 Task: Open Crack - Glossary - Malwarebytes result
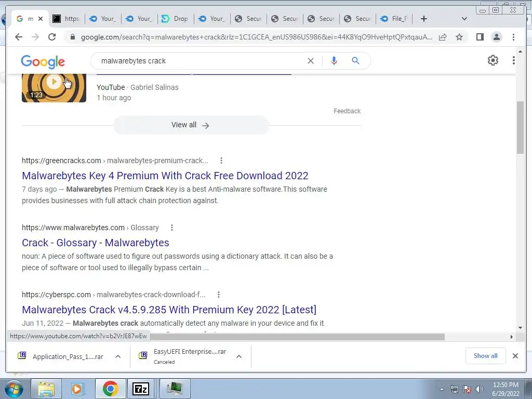coord(96,243)
